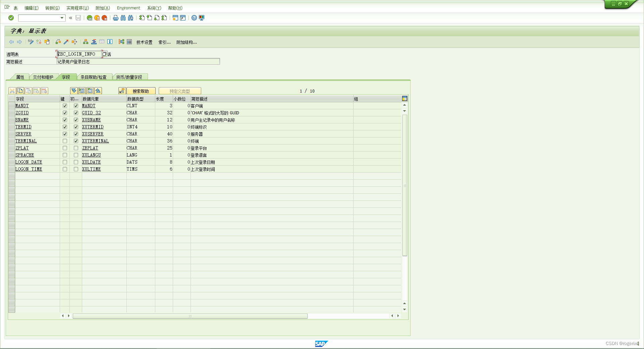This screenshot has width=644, height=349.
Task: Toggle the initial-values checkbox for LOGON_TIME
Action: click(x=76, y=169)
